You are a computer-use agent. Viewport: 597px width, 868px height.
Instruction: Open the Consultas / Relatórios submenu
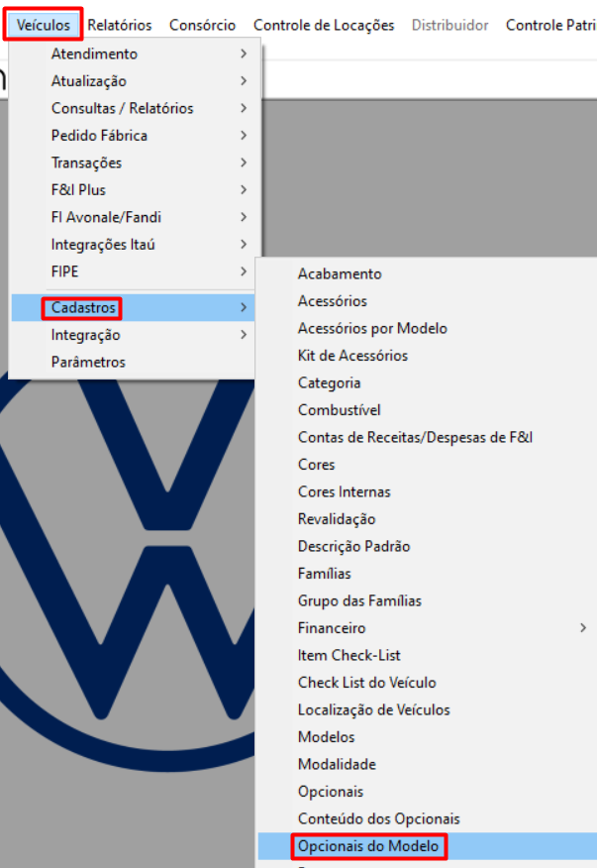point(134,108)
